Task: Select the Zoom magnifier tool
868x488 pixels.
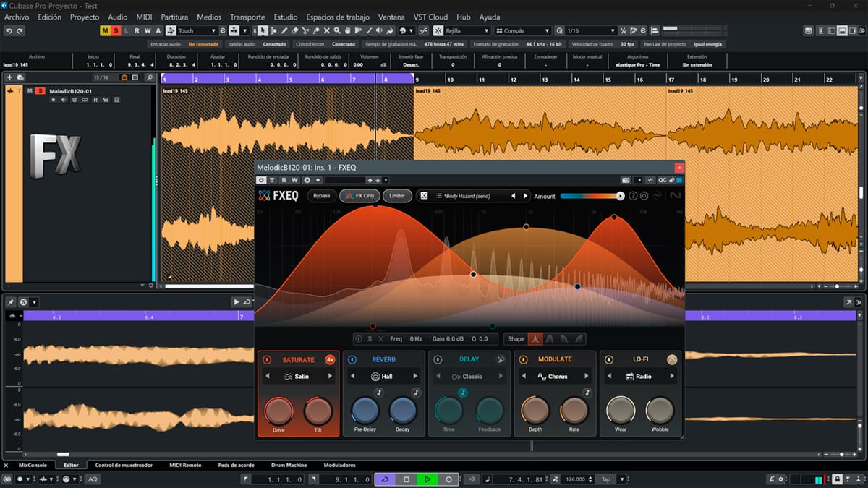Action: (337, 30)
